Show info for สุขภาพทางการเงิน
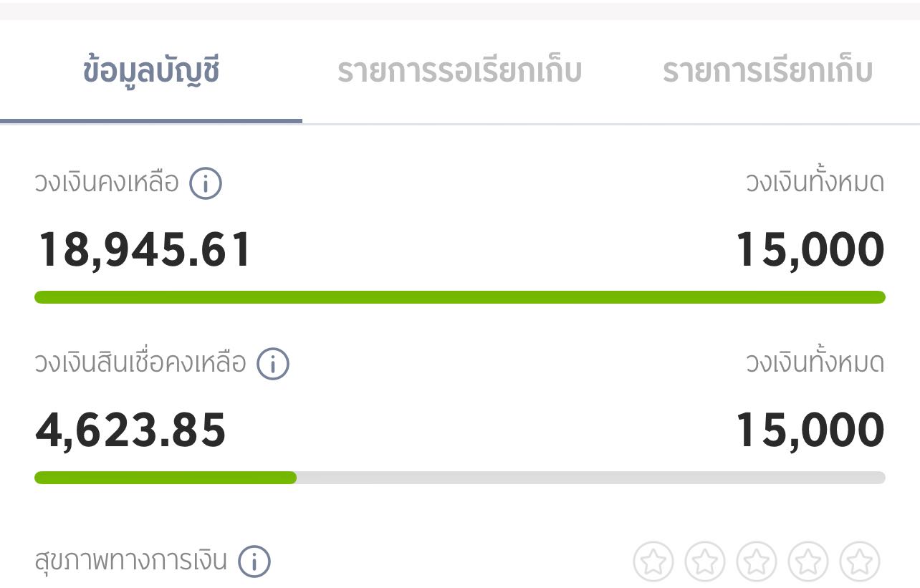Screen dimensions: 920x588 (254, 561)
